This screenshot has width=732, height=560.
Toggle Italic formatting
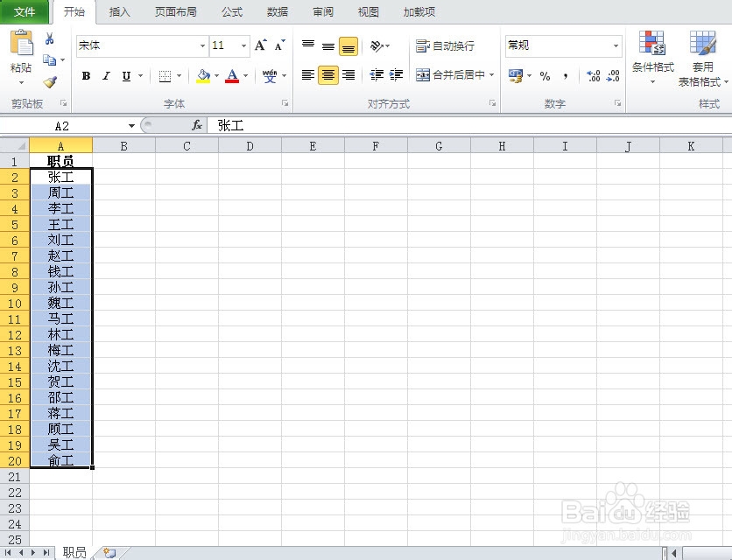click(x=107, y=75)
